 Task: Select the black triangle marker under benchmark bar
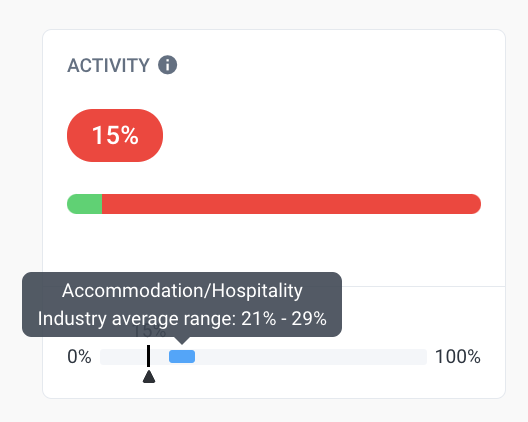pyautogui.click(x=149, y=377)
